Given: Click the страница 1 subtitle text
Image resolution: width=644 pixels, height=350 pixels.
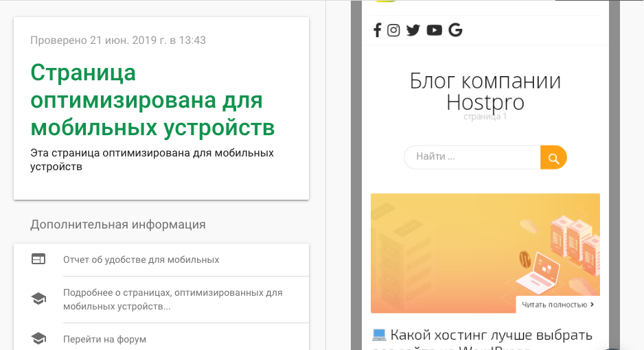Looking at the screenshot, I should 485,117.
